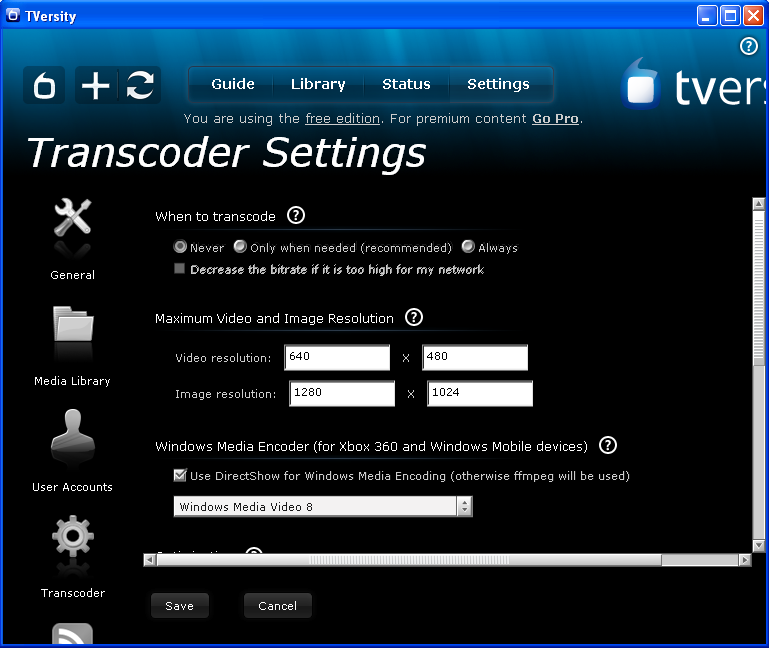Click the image resolution height field 1024
The width and height of the screenshot is (769, 648).
coord(480,393)
